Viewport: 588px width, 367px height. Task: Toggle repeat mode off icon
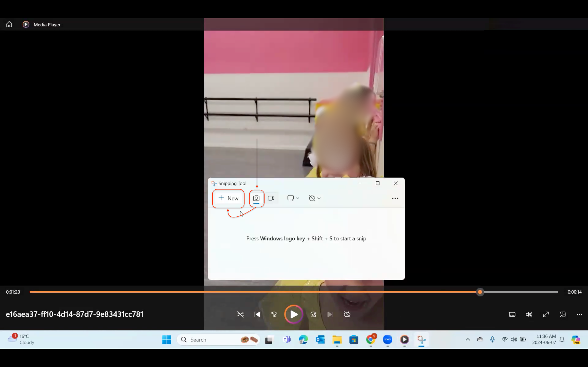pos(347,314)
